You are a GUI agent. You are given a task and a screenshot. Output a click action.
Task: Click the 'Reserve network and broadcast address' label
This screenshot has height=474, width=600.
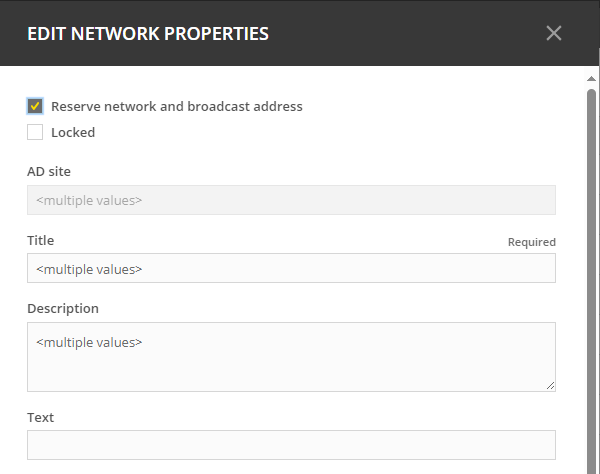(176, 106)
